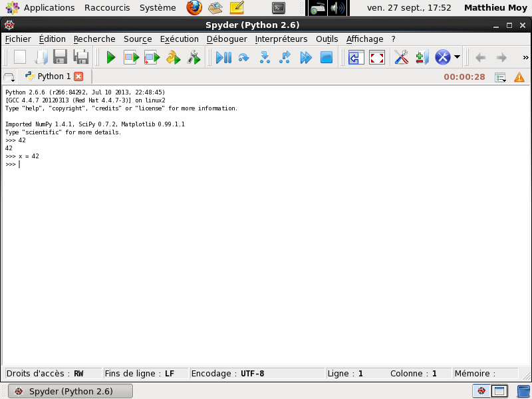Run the current cell icon in the toolbar
532x399 pixels.
click(x=131, y=57)
